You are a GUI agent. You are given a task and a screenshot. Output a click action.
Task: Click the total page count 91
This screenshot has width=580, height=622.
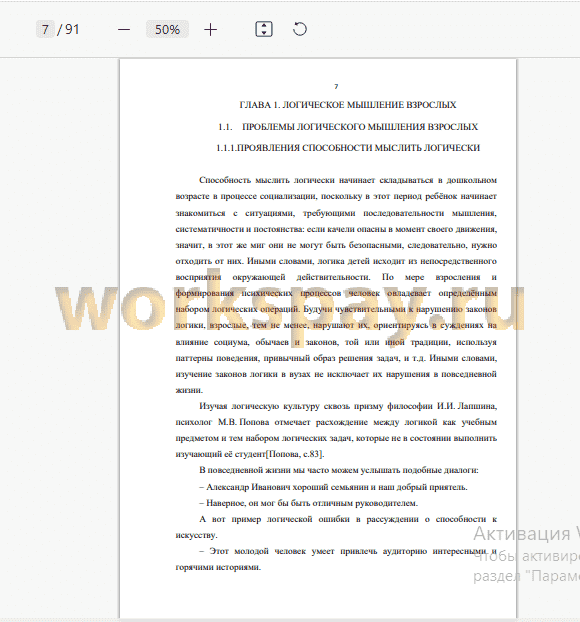coord(72,29)
